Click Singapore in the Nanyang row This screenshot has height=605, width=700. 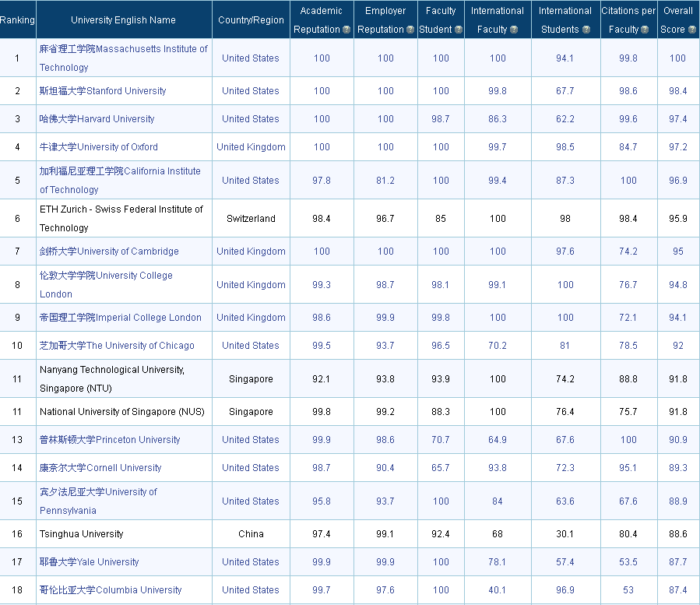[x=251, y=379]
